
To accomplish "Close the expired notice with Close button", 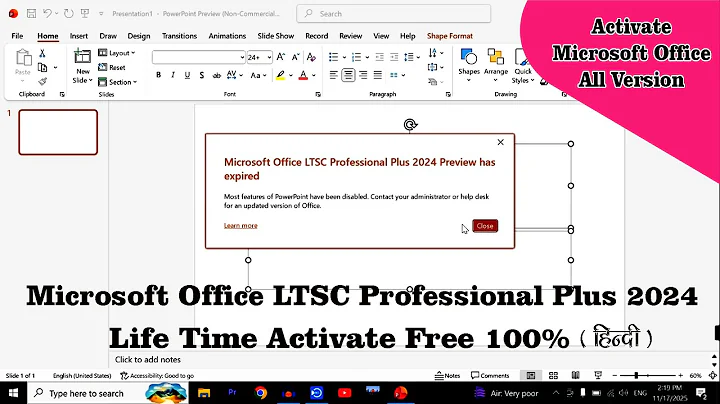I will click(485, 226).
